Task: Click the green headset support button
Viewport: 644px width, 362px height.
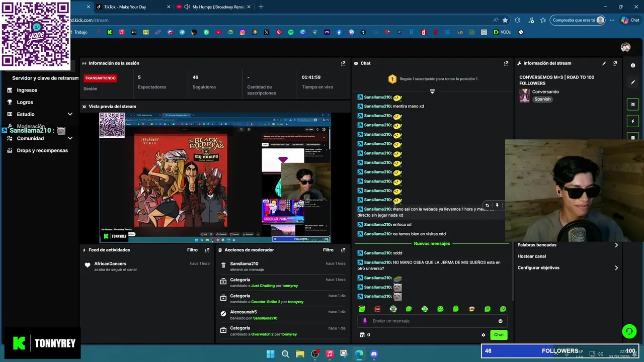Action: coord(629,331)
